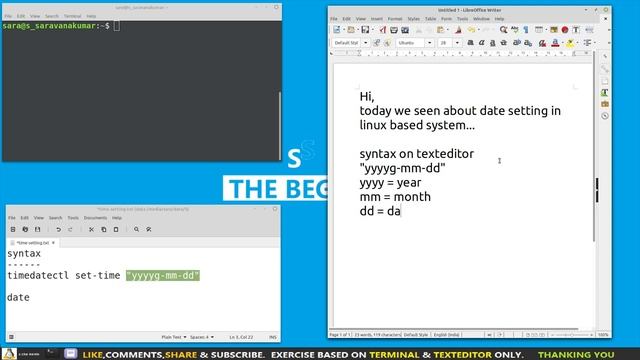Click the word count in Writer status bar
The height and width of the screenshot is (360, 640).
[x=377, y=335]
